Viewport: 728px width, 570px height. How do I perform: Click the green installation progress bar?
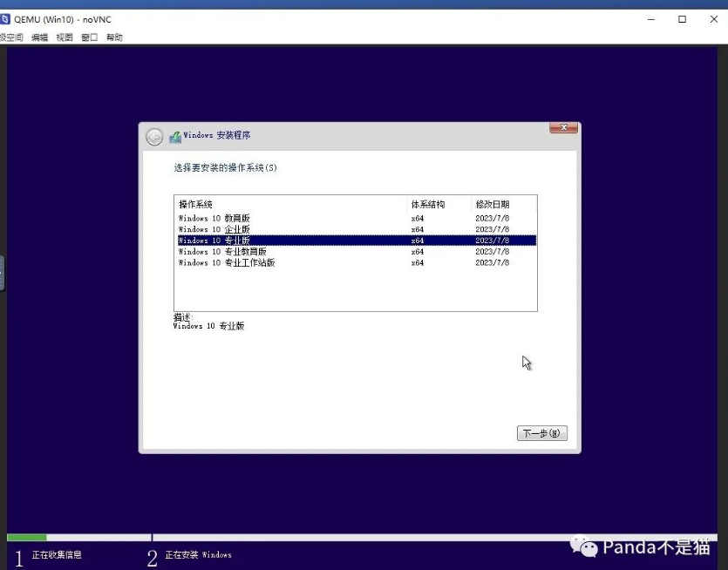click(27, 538)
